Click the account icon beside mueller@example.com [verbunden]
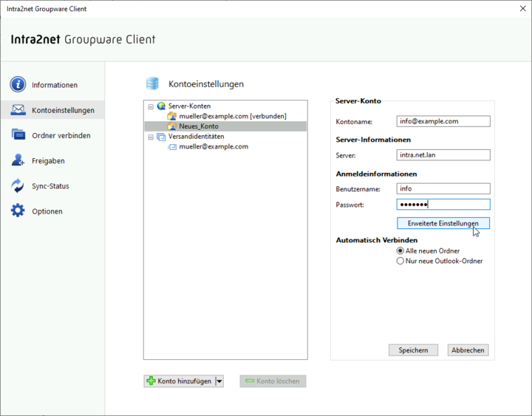Image resolution: width=532 pixels, height=416 pixels. (172, 116)
